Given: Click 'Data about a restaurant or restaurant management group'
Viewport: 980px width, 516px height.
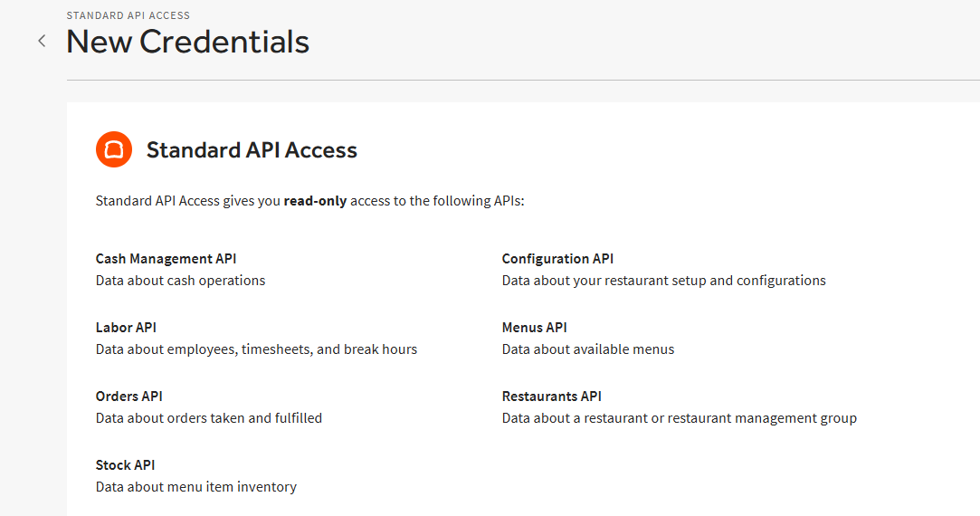Looking at the screenshot, I should (x=680, y=418).
